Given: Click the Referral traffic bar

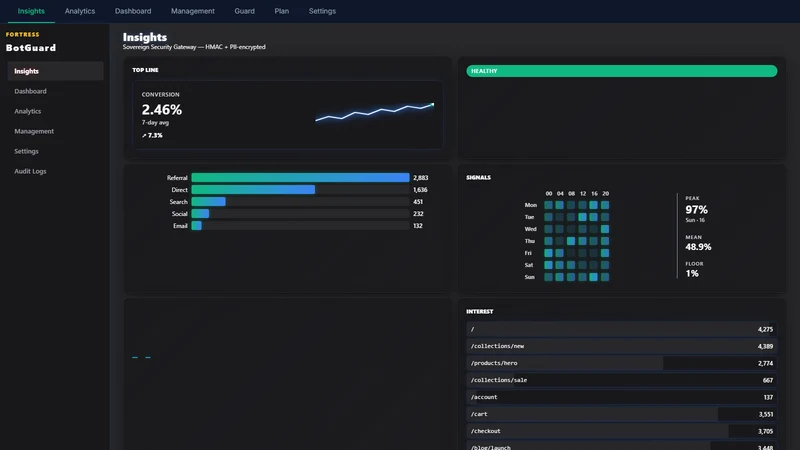Looking at the screenshot, I should click(x=300, y=178).
